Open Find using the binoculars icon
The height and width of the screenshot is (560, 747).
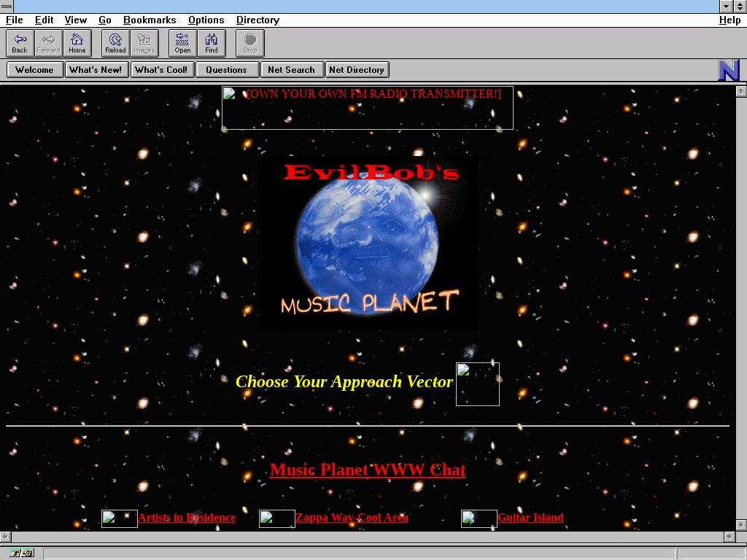[x=212, y=43]
